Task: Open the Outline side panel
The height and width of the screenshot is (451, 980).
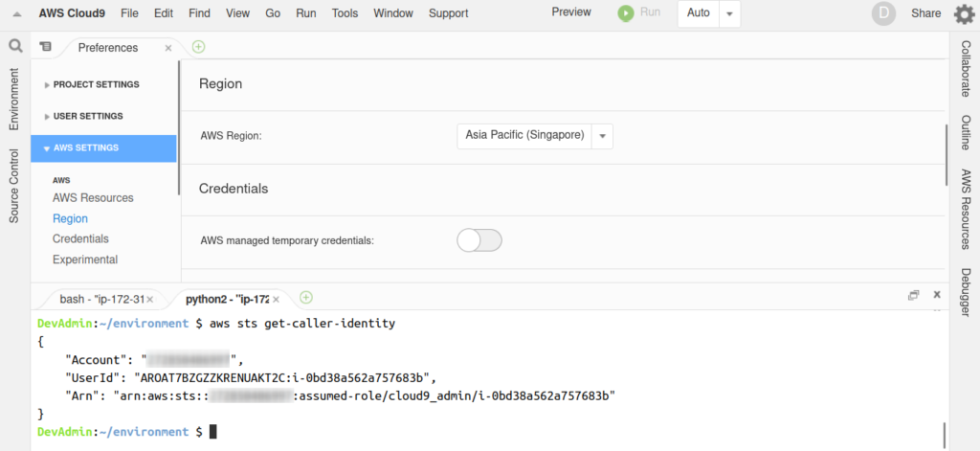Action: tap(966, 132)
